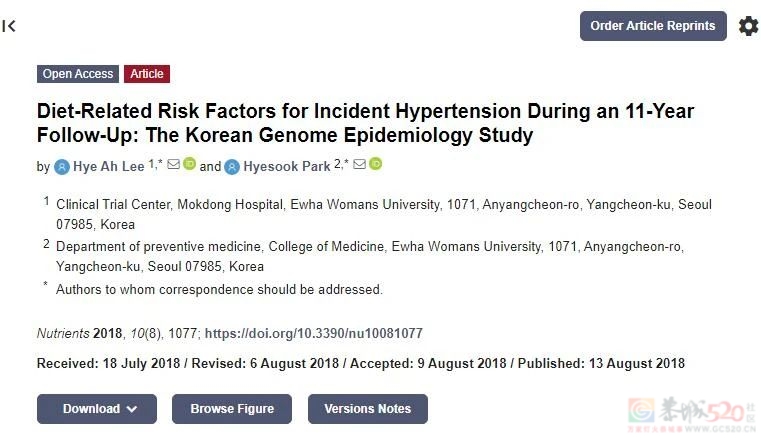Click the Browse Figure button

pyautogui.click(x=231, y=409)
